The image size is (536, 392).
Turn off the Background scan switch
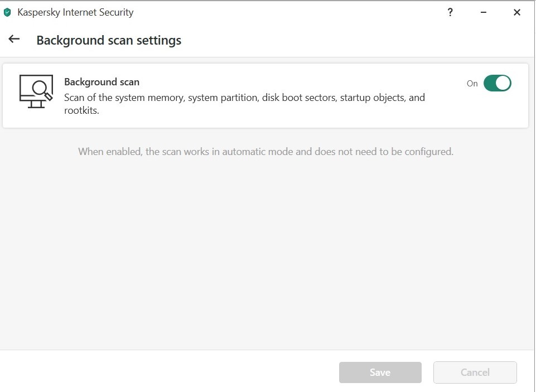[x=497, y=83]
